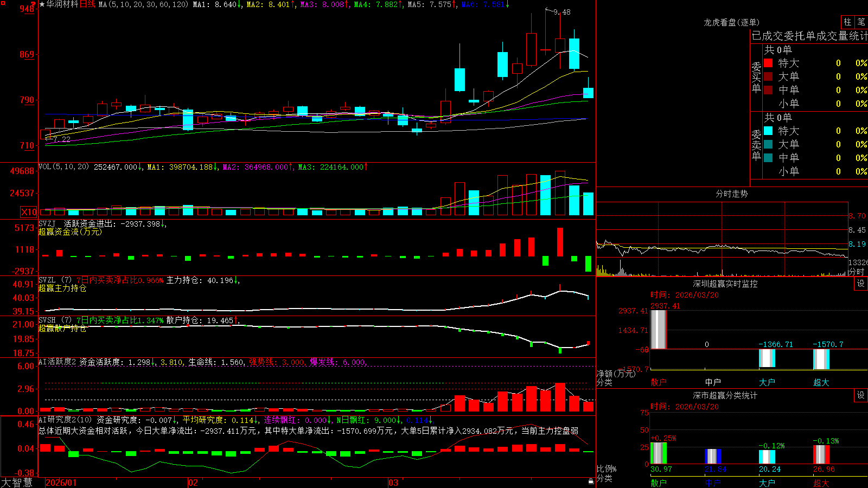Screen dimensions: 868x488
Task: Click the 时间: 2026/03/20 label in 实时监控
Action: [x=685, y=295]
